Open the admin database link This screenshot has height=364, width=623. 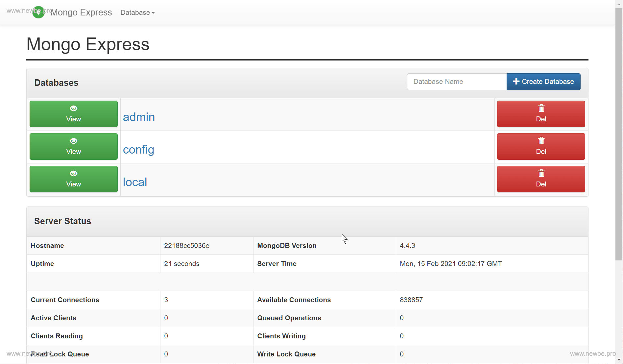click(x=139, y=117)
